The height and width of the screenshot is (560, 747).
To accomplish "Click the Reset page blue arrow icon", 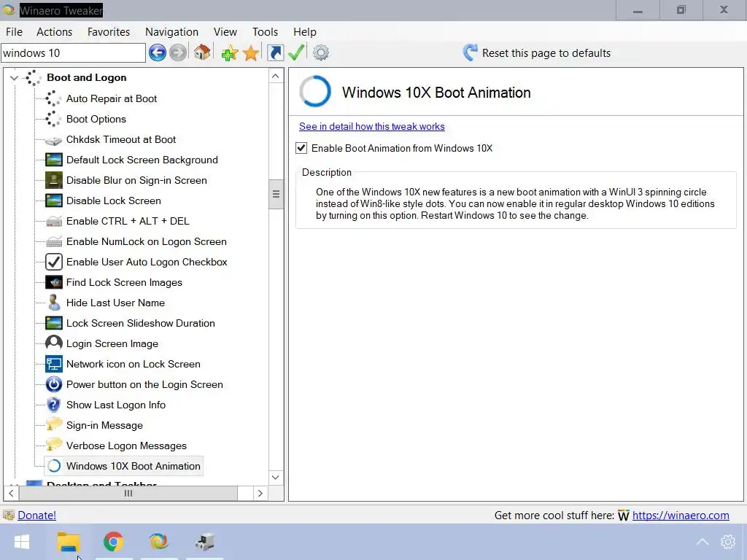I will (471, 52).
